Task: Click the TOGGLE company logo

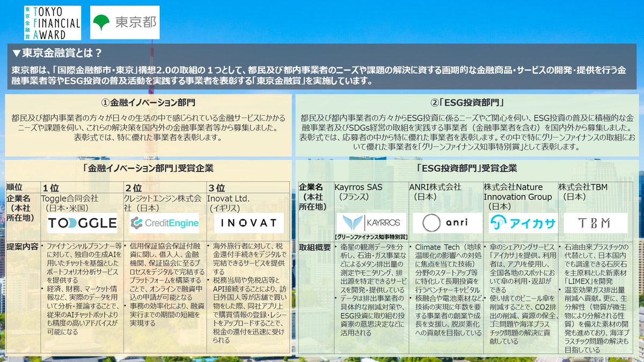Action: pos(82,223)
